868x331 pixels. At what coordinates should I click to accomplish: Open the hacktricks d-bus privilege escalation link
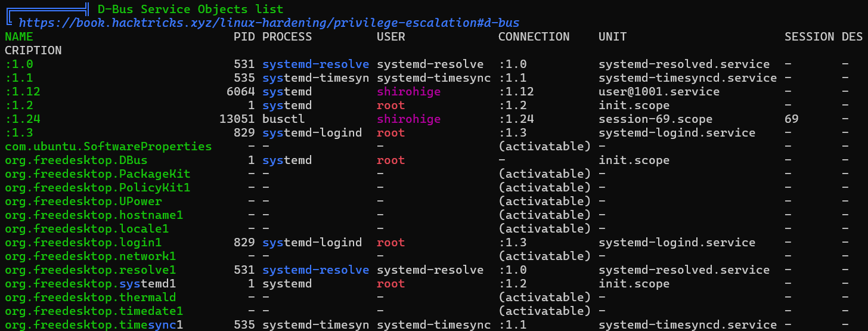tap(269, 23)
